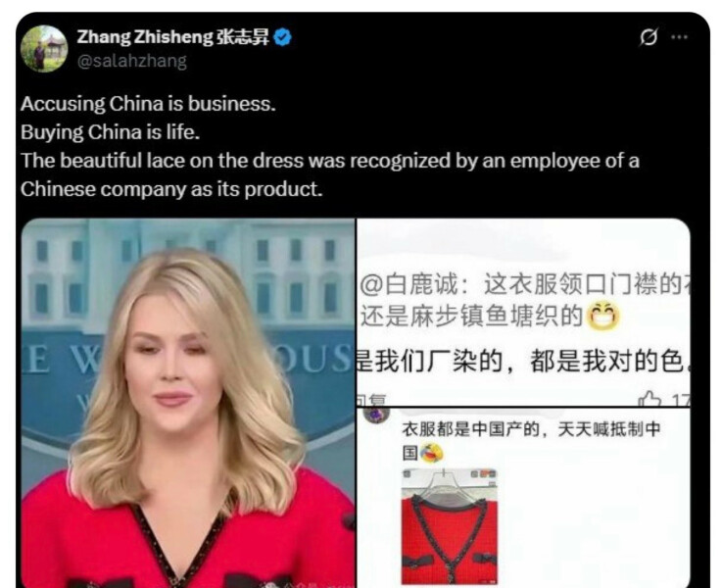721x588 pixels.
Task: Open the @salahzhang handle link
Action: point(132,61)
